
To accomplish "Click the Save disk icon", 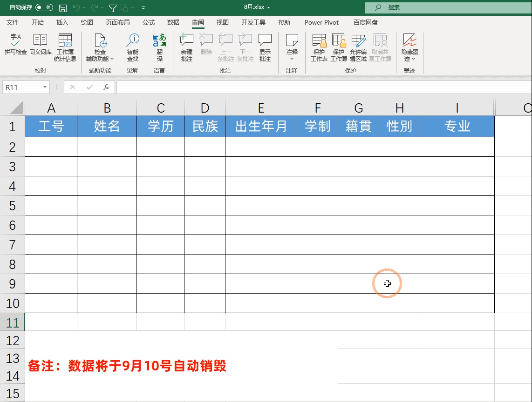I will (63, 8).
